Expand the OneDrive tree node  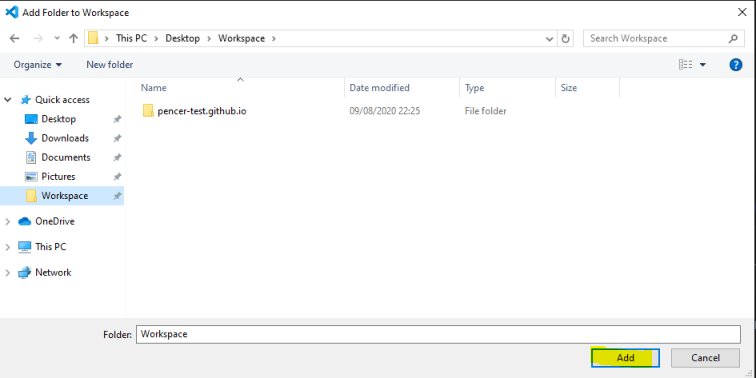pos(8,221)
